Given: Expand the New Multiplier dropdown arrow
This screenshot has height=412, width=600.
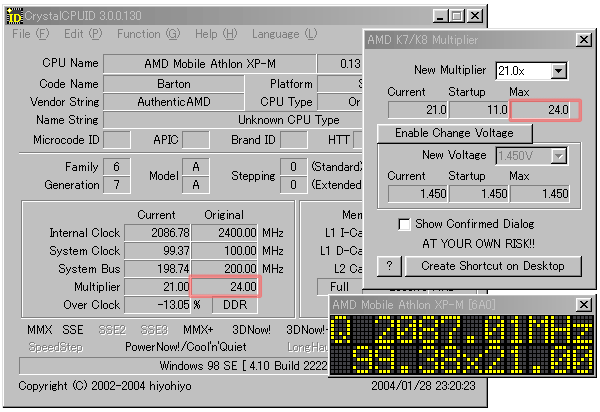Looking at the screenshot, I should [559, 71].
